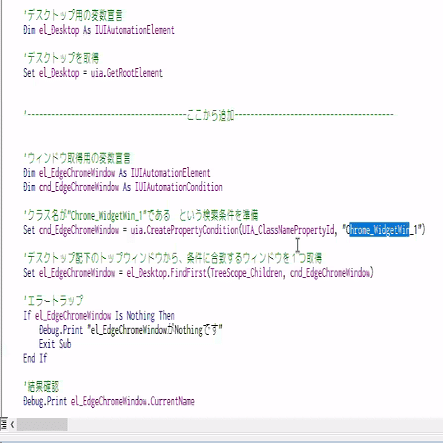Click the Full Module View icon at bottom-left
The image size is (443, 443).
(4, 424)
